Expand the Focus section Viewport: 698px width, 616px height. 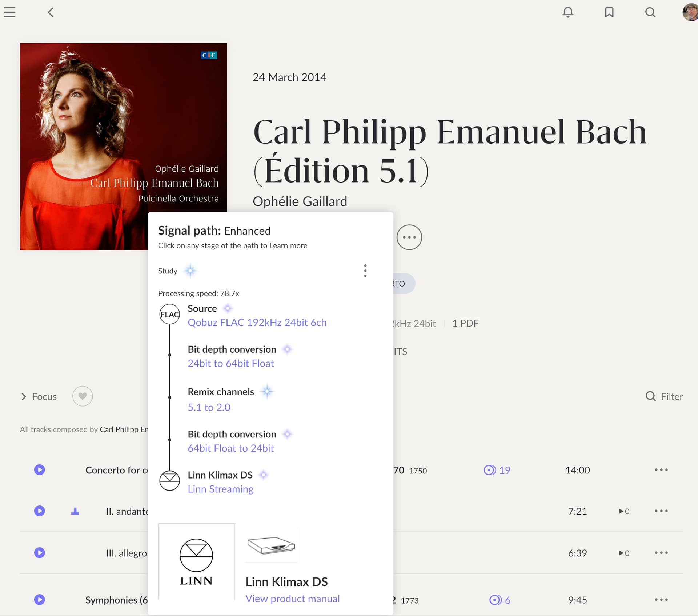pyautogui.click(x=39, y=396)
